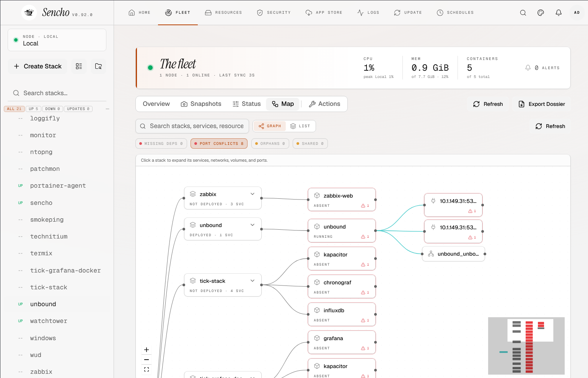Zoom out the map graph
This screenshot has width=588, height=378.
click(x=147, y=360)
